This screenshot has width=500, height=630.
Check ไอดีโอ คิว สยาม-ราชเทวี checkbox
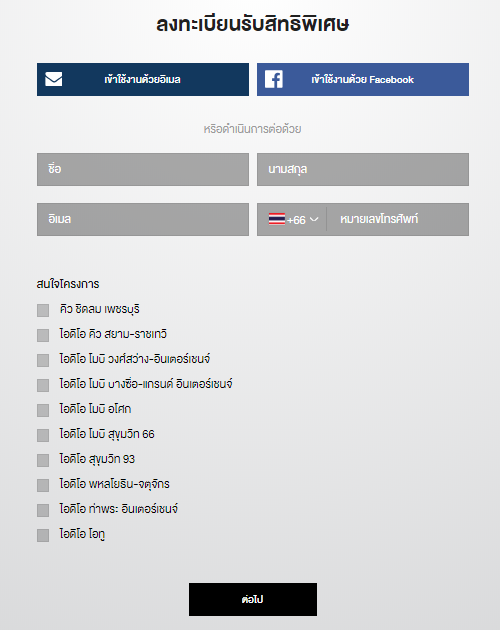tap(43, 335)
